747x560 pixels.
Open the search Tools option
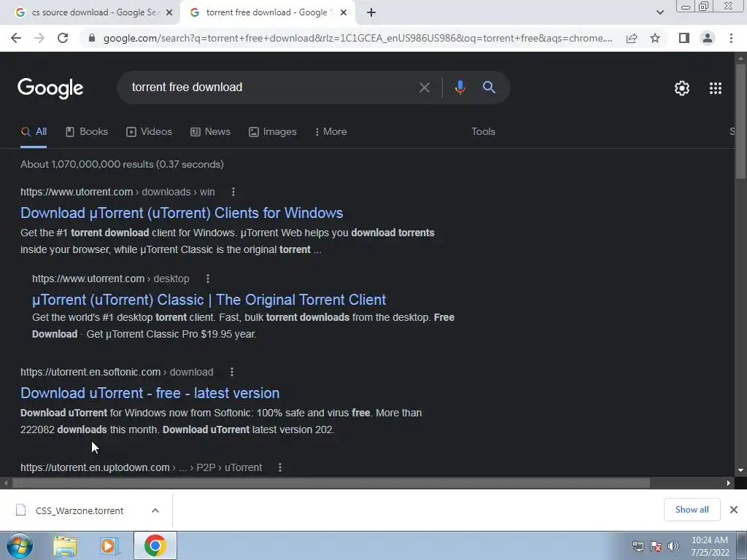483,132
